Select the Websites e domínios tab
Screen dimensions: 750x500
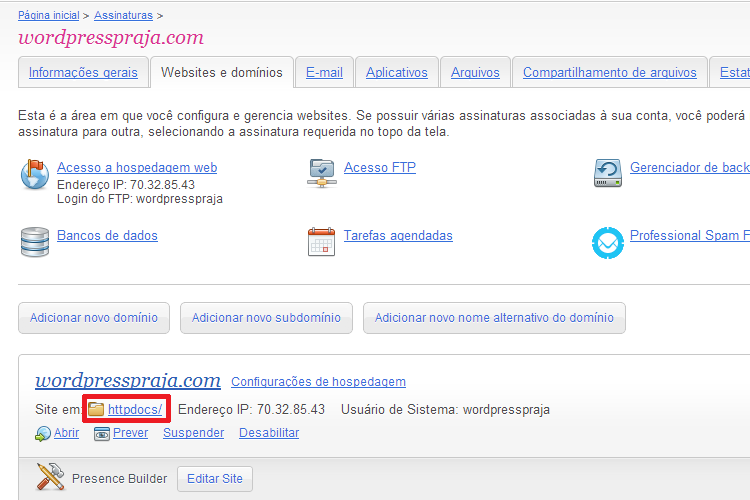(x=222, y=72)
